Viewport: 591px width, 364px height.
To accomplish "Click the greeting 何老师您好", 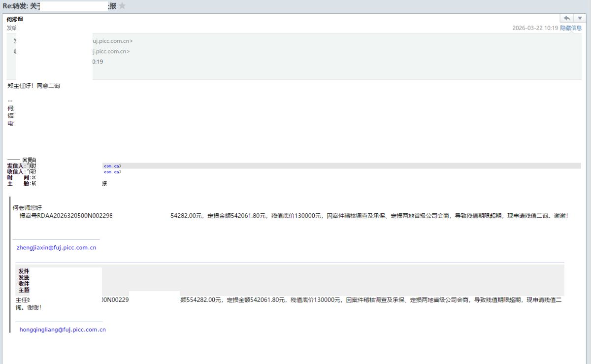I will pyautogui.click(x=31, y=208).
